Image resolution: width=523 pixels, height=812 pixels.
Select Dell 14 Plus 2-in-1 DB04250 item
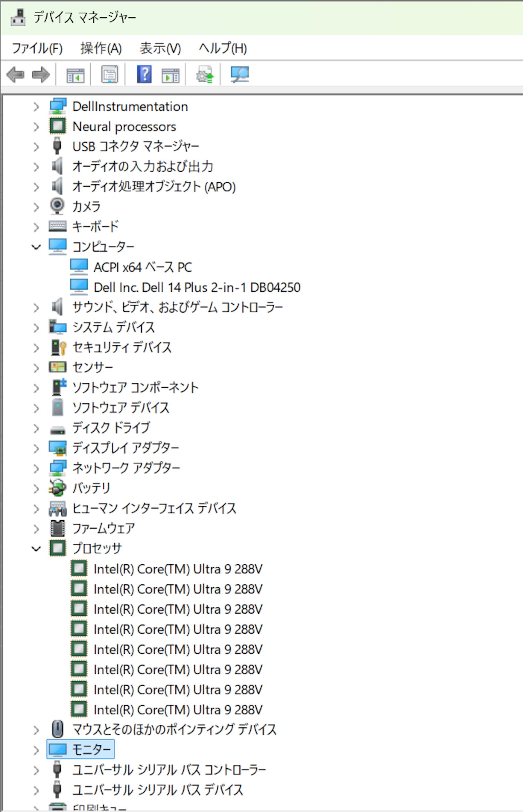197,287
